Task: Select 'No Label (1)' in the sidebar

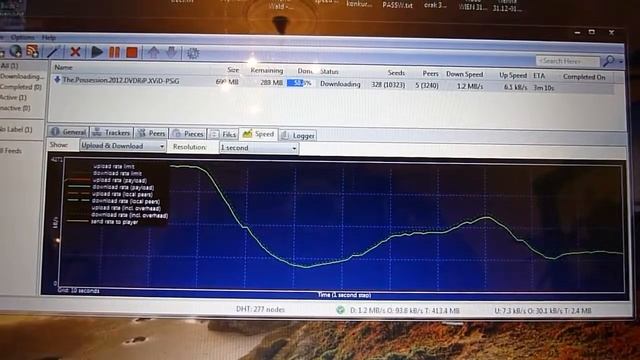Action: tap(16, 129)
